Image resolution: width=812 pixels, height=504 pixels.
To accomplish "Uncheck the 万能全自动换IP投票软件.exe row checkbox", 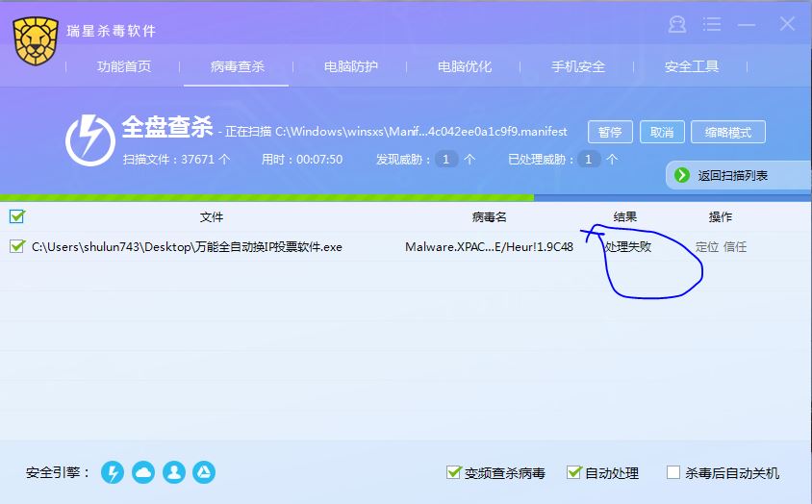I will tap(17, 246).
